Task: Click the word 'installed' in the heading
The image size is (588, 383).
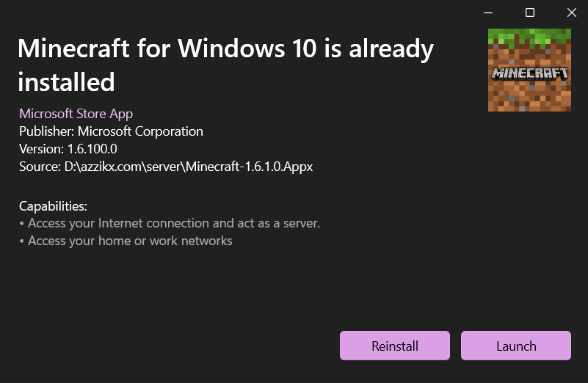Action: click(x=66, y=82)
